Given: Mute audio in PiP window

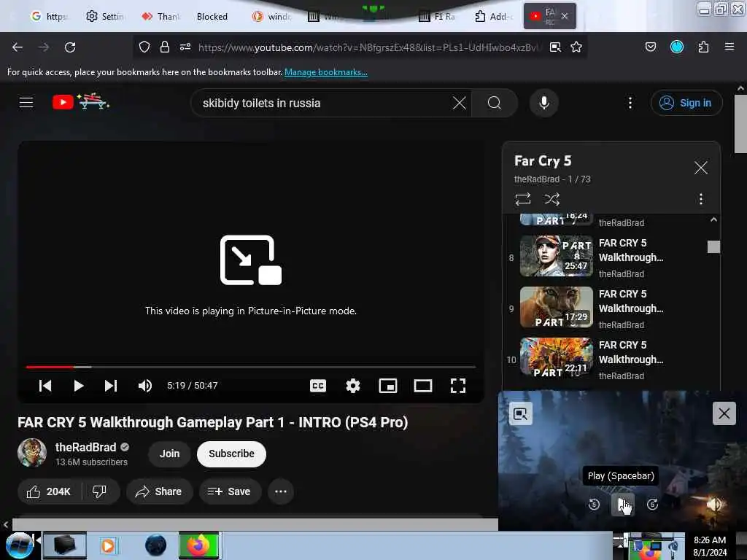Looking at the screenshot, I should point(713,505).
